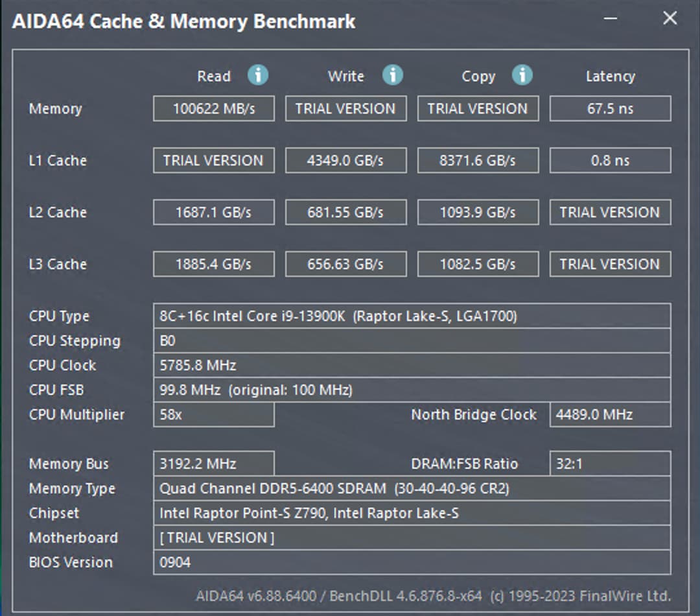Image resolution: width=700 pixels, height=616 pixels.
Task: Select the Memory Type DDR5-6400 field
Action: (412, 488)
